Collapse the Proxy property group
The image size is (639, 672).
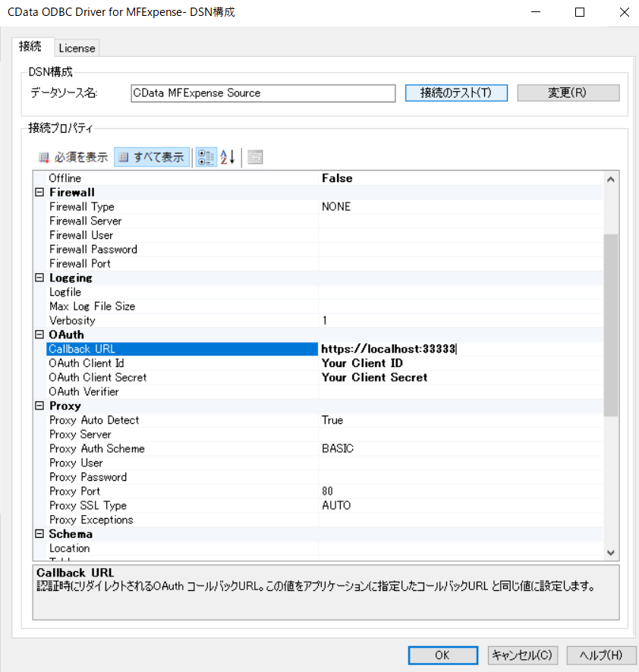pos(39,406)
